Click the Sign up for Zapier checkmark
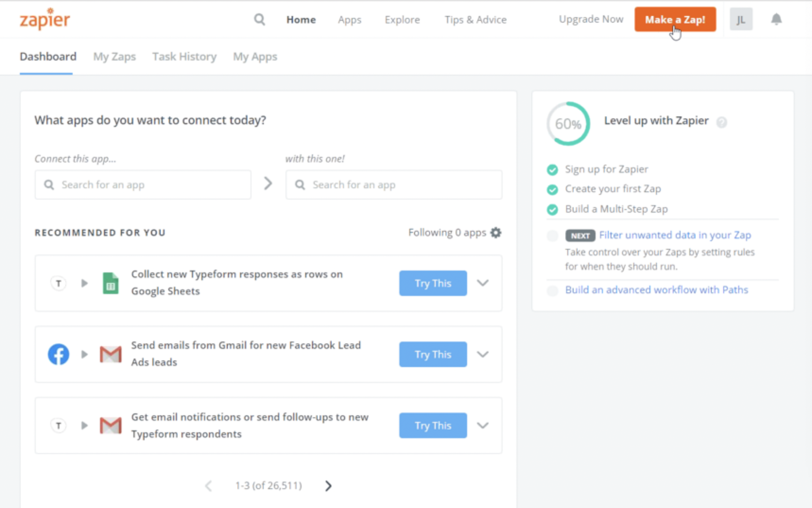 click(552, 170)
